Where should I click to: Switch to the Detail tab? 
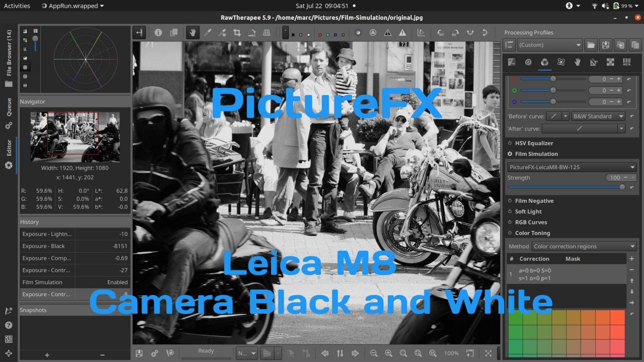click(528, 62)
